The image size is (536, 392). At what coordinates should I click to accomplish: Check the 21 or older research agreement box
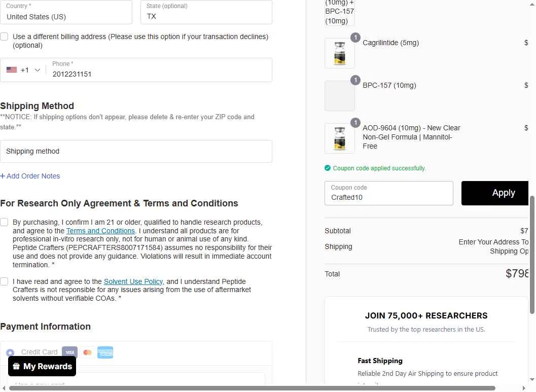click(x=4, y=222)
